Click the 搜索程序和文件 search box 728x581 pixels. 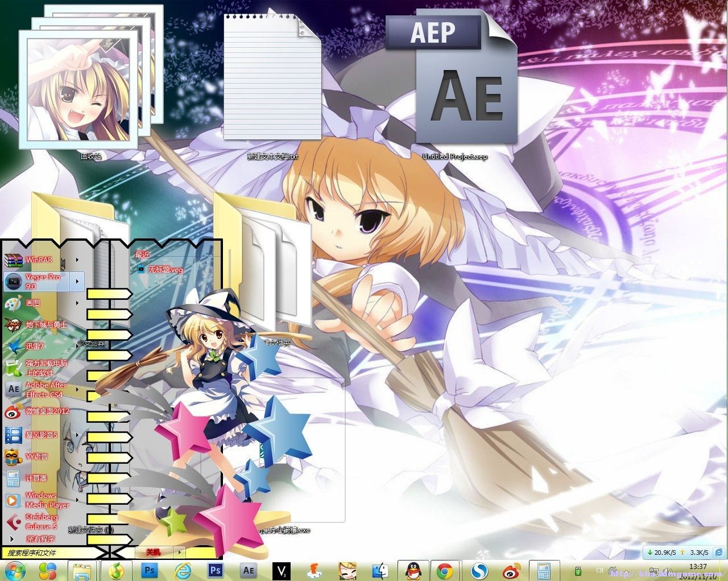tap(51, 553)
